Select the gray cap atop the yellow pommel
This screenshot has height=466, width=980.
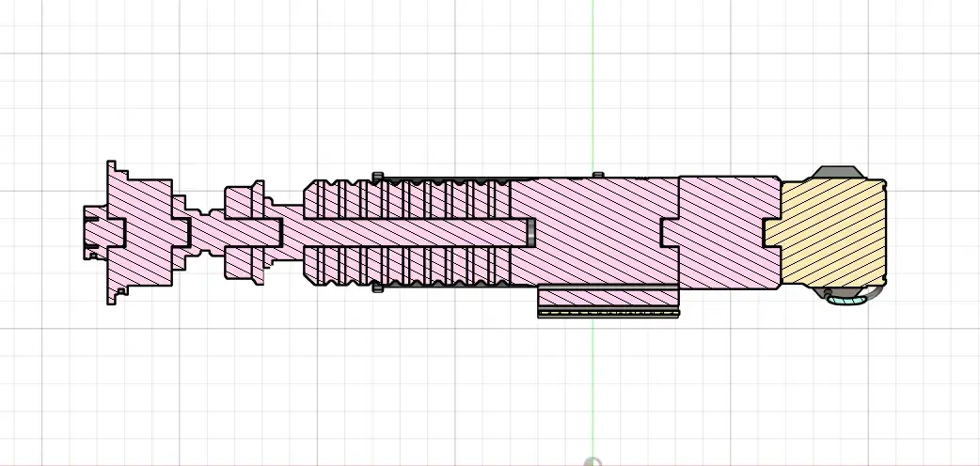pos(837,173)
